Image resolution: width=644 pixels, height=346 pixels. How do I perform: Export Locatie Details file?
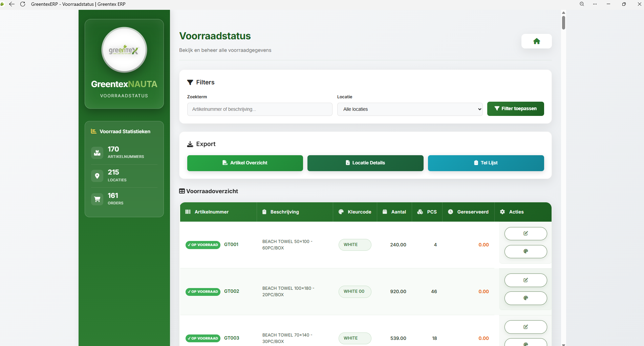point(365,163)
